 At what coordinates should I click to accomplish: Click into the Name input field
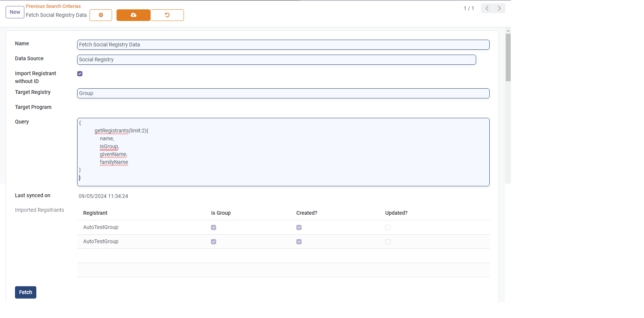[x=283, y=45]
